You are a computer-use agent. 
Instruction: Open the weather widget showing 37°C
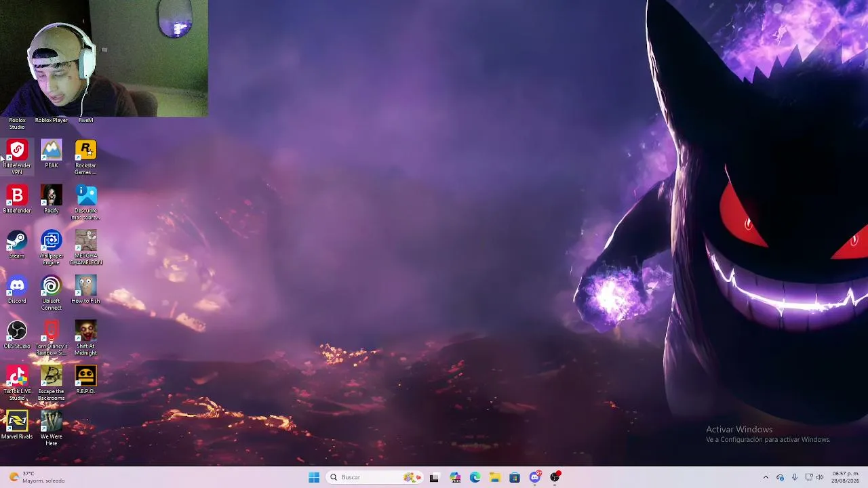pyautogui.click(x=37, y=477)
